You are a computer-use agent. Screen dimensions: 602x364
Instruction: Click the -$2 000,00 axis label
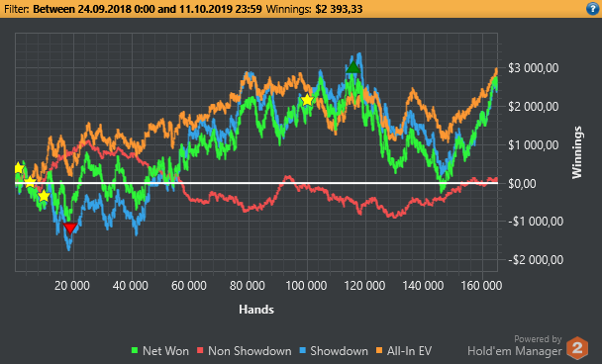536,260
